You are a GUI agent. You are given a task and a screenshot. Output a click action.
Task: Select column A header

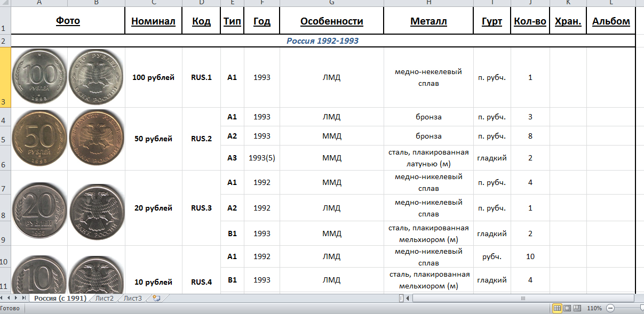point(39,3)
